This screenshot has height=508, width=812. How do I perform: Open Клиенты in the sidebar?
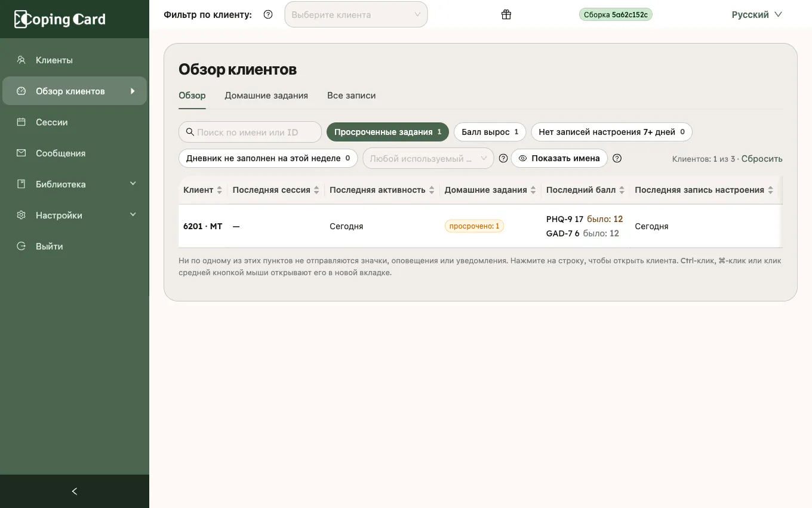click(x=75, y=60)
